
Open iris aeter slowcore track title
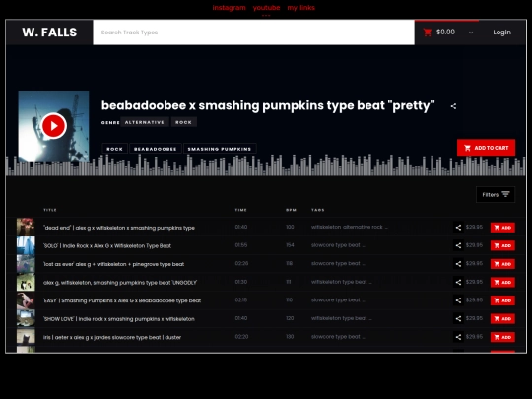(112, 338)
